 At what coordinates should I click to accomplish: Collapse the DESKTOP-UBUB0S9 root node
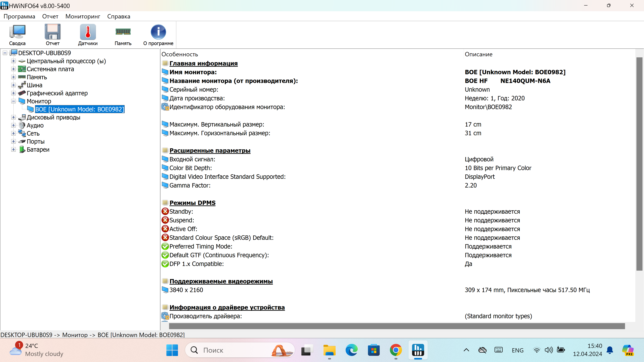tap(5, 53)
